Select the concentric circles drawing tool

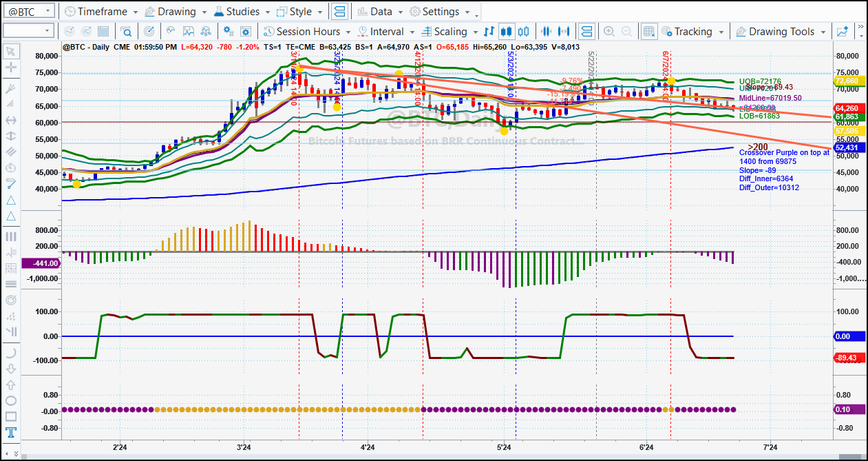10,300
